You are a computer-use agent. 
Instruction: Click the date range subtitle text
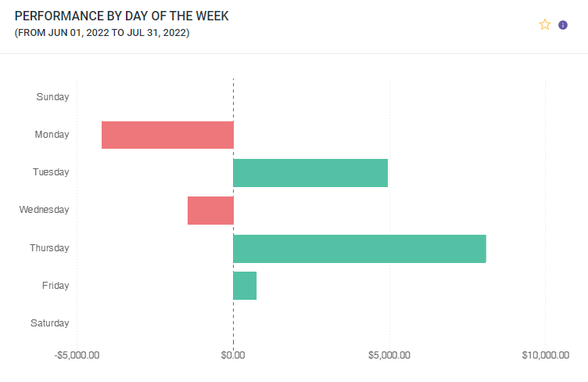tap(102, 33)
